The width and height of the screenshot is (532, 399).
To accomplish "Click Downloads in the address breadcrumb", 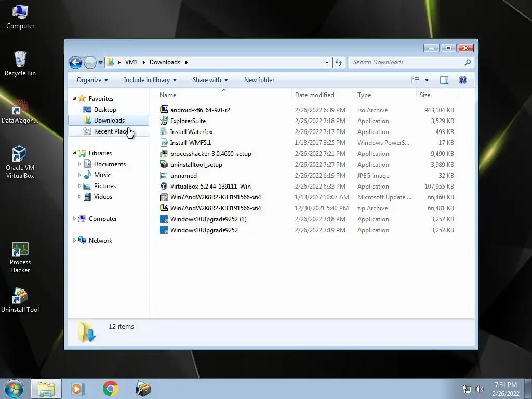I will tap(165, 62).
